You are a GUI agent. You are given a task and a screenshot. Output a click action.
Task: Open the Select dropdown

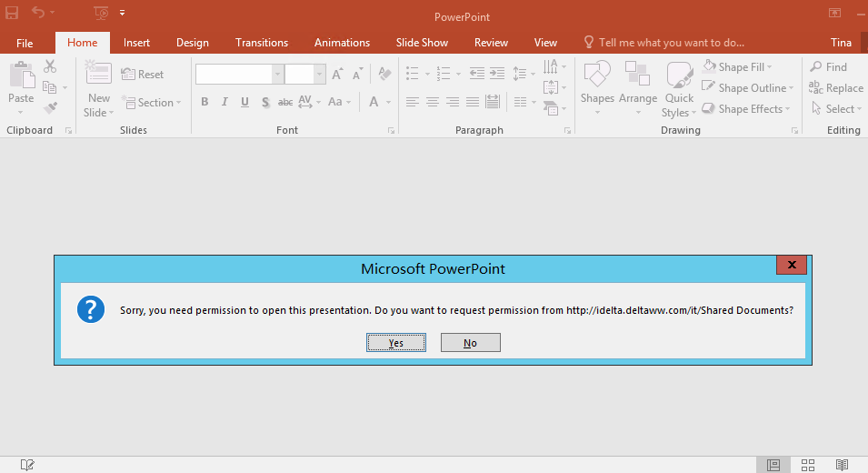pyautogui.click(x=836, y=109)
